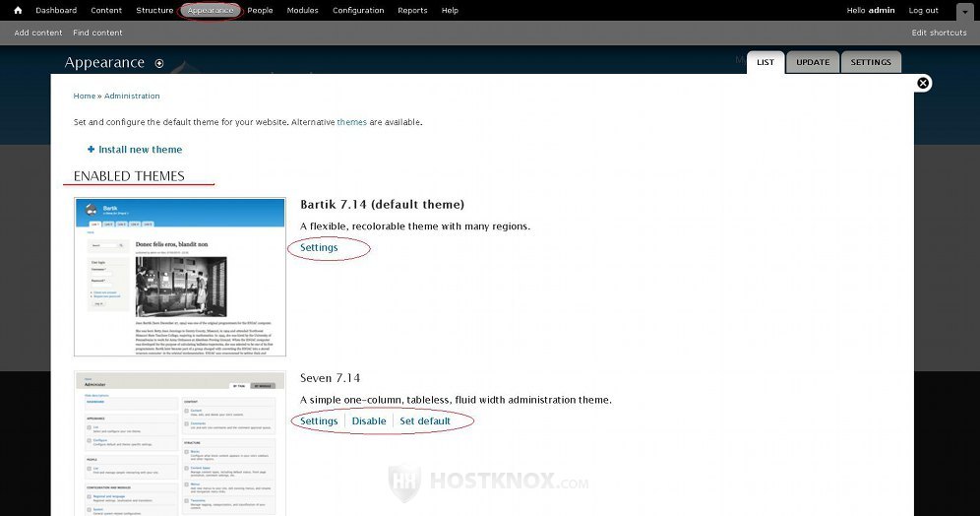Click the Seven theme screenshot thumbnail

click(180, 443)
